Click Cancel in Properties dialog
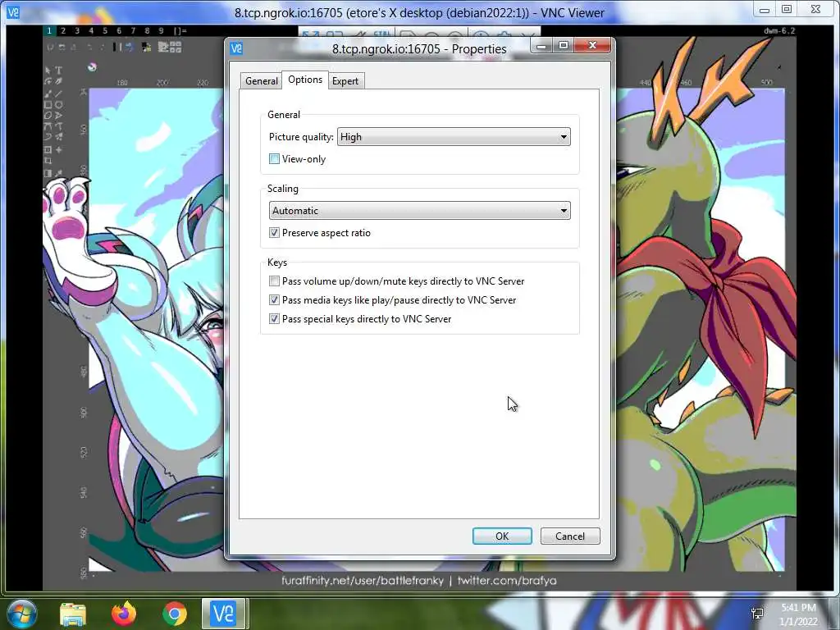840x630 pixels. (x=570, y=536)
